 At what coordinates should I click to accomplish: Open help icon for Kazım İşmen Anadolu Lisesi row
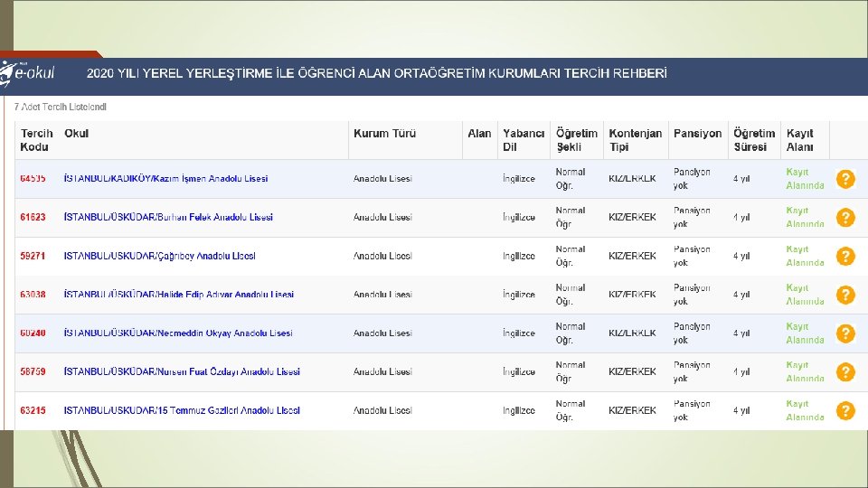click(845, 179)
